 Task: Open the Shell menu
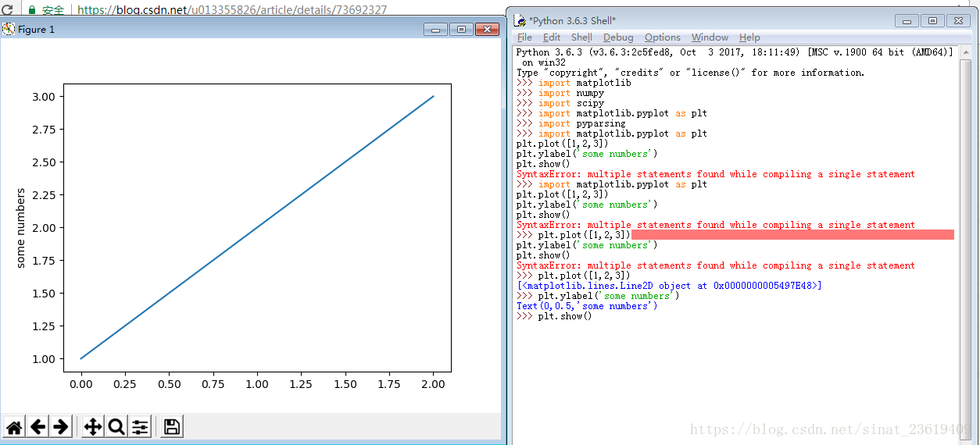[581, 37]
